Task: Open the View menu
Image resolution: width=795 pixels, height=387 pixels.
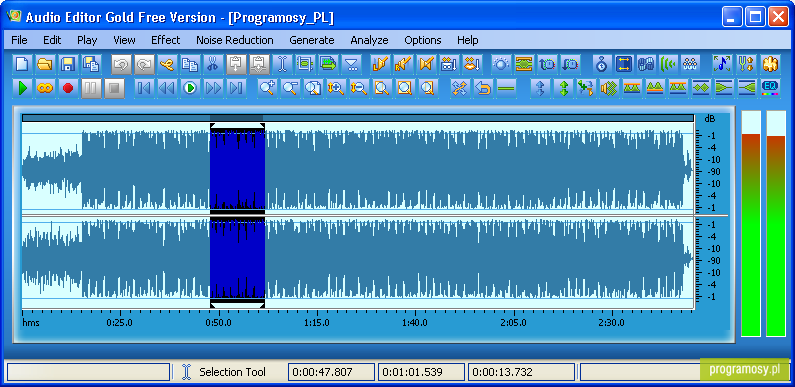Action: 124,40
